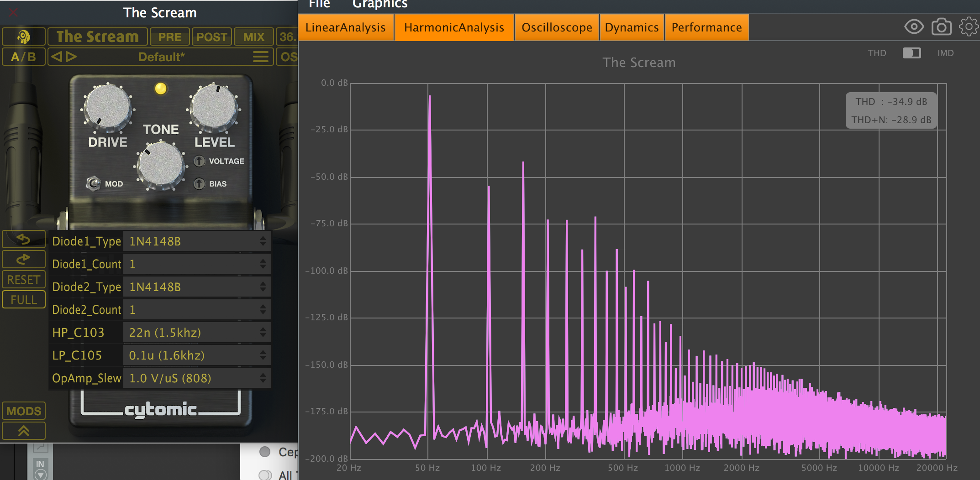Toggle the POST button
980x480 pixels.
pos(211,37)
